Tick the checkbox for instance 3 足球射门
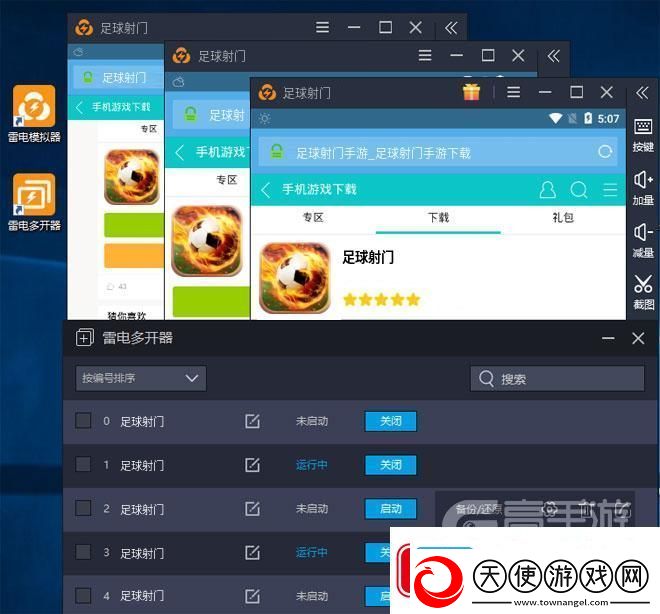 point(83,552)
